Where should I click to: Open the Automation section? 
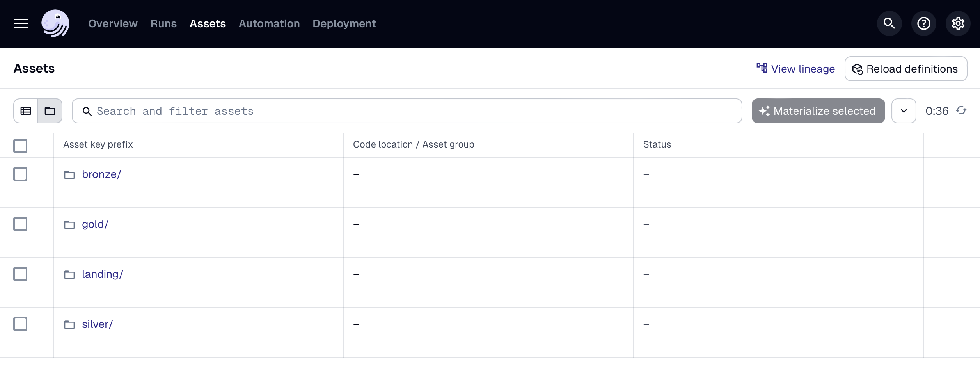269,23
